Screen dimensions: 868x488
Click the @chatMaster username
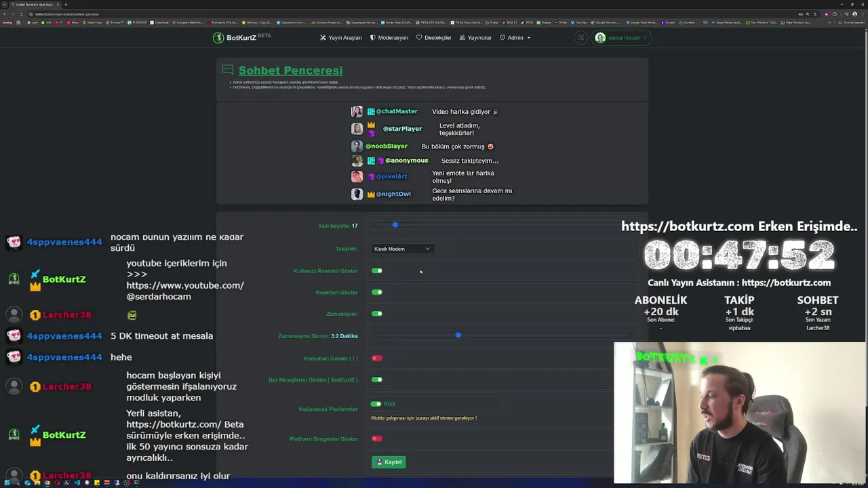[x=397, y=111]
